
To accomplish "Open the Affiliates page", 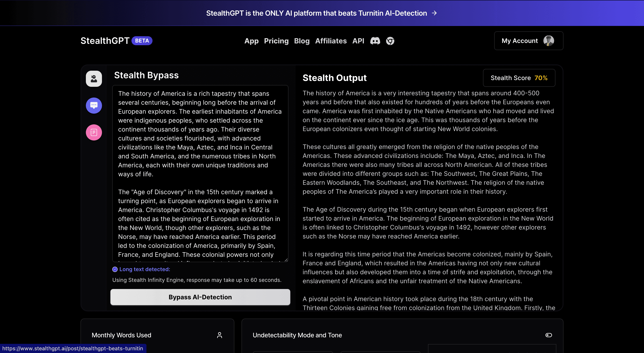I will [x=331, y=41].
